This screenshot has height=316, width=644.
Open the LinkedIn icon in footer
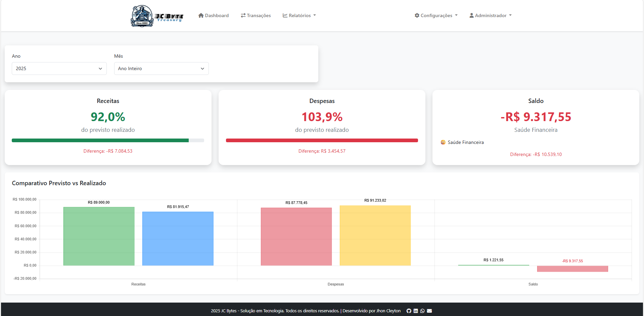pos(416,311)
